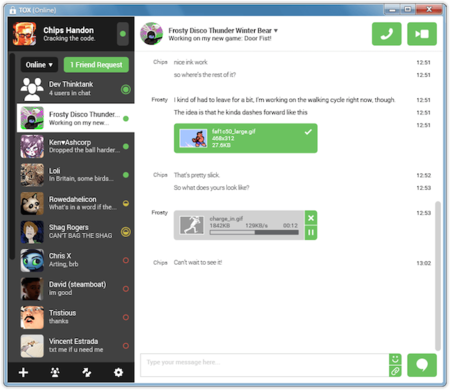
Task: Start a voice call with Frosty
Action: click(387, 34)
